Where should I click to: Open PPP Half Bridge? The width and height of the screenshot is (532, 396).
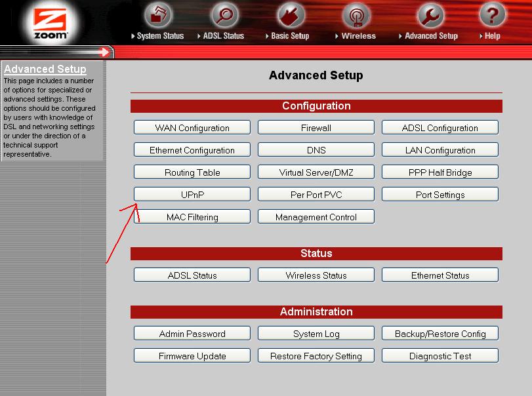click(440, 172)
